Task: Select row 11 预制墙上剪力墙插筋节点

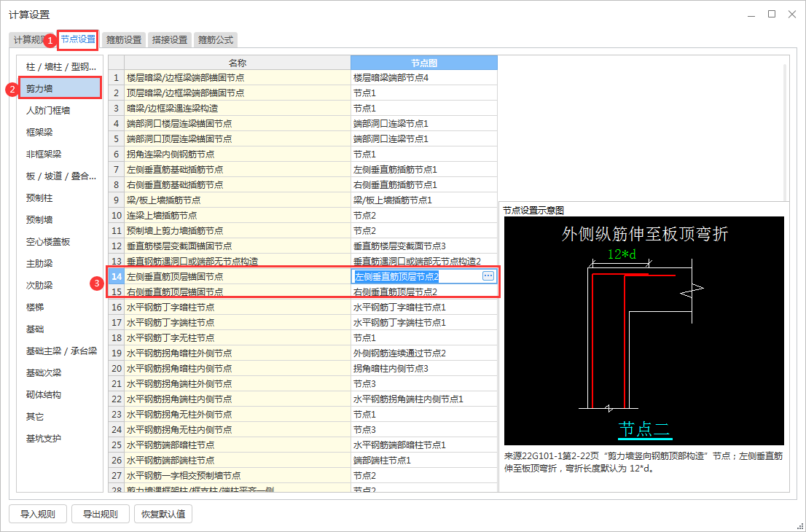Action: tap(238, 231)
